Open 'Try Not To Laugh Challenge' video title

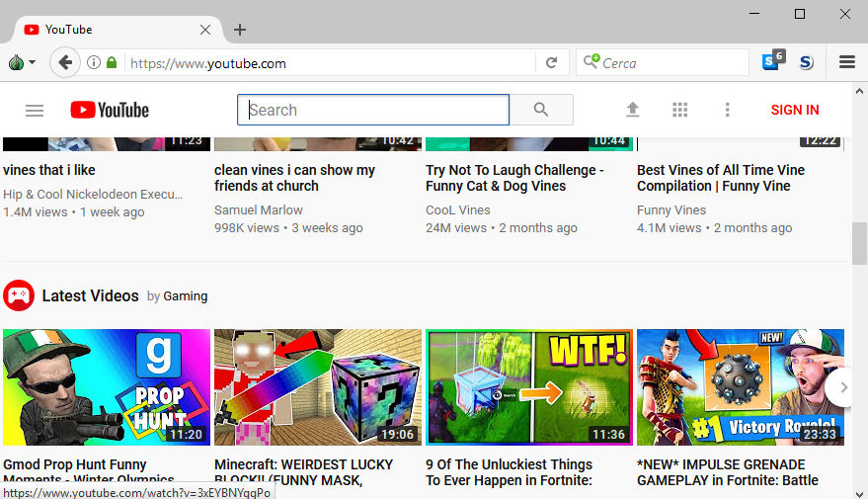[514, 178]
